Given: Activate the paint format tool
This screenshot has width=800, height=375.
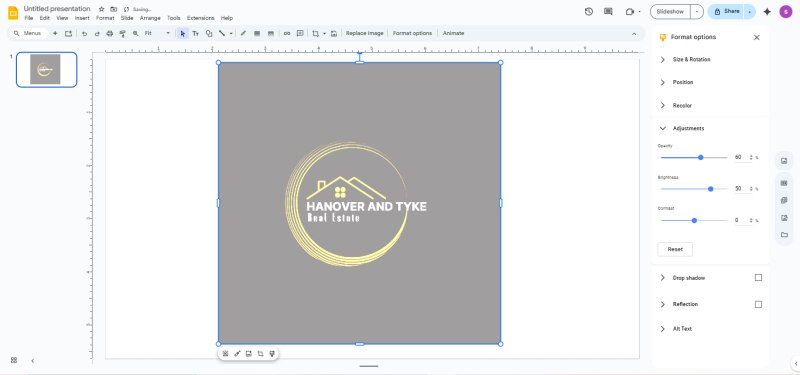Looking at the screenshot, I should coord(122,33).
